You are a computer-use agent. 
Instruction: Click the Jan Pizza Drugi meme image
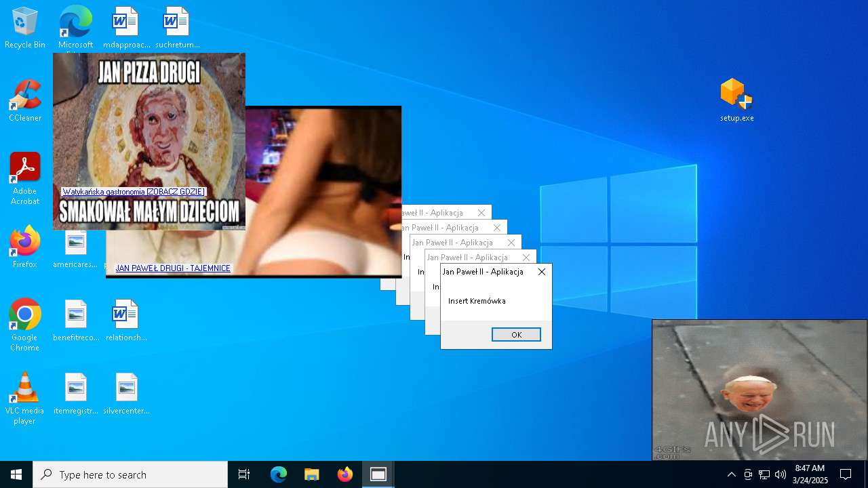pyautogui.click(x=149, y=142)
